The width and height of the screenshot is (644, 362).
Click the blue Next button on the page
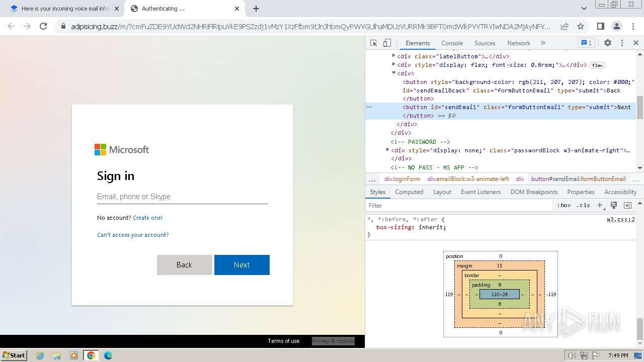click(242, 265)
